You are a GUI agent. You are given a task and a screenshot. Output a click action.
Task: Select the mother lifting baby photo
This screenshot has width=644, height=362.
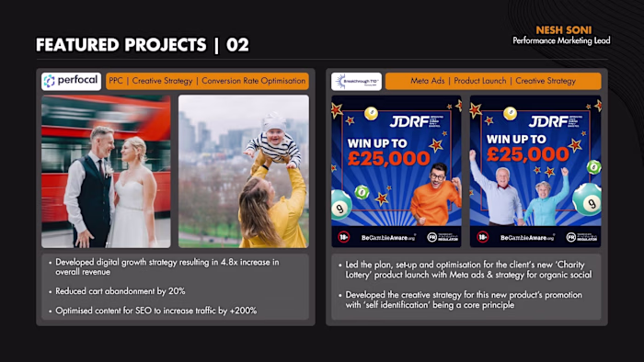pyautogui.click(x=244, y=172)
